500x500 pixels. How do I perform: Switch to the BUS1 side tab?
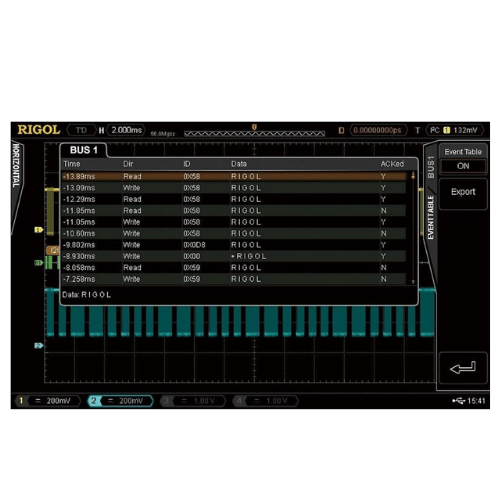click(x=431, y=167)
